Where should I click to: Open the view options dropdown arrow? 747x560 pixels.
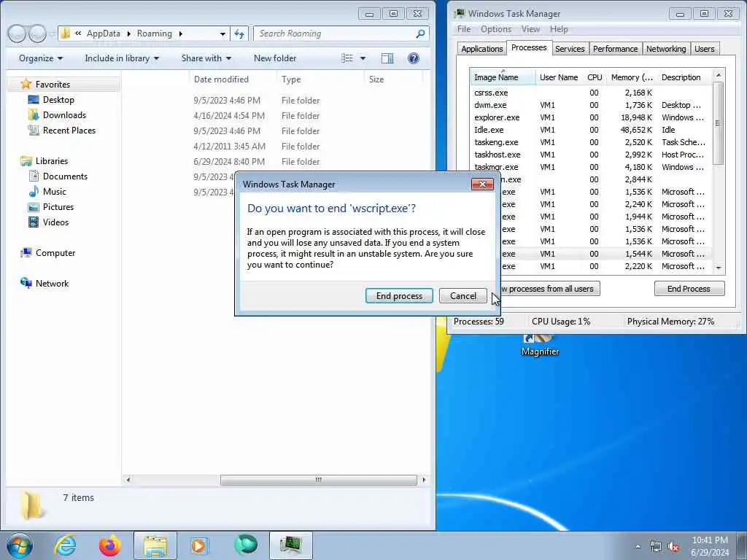[x=363, y=58]
